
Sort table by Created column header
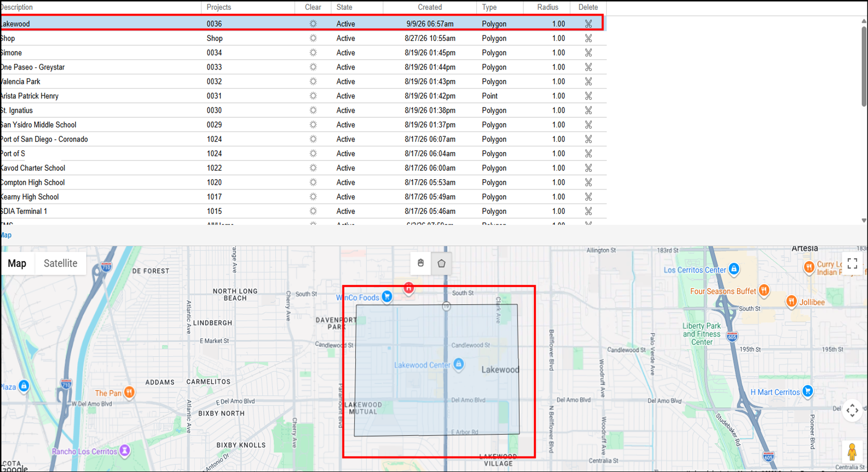430,7
